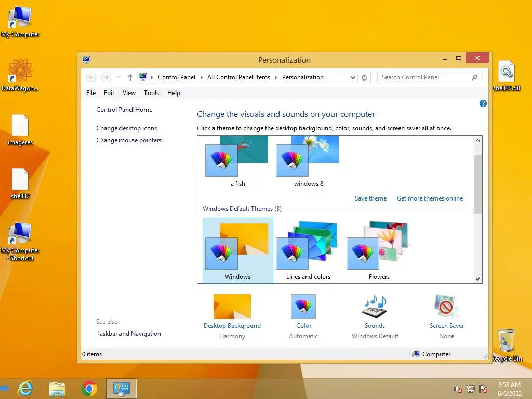Open Internet Explorer from taskbar
Image resolution: width=532 pixels, height=399 pixels.
[25, 389]
